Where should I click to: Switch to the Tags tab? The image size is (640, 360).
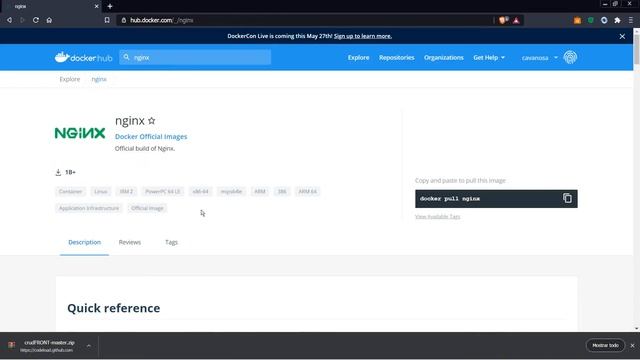click(x=171, y=242)
